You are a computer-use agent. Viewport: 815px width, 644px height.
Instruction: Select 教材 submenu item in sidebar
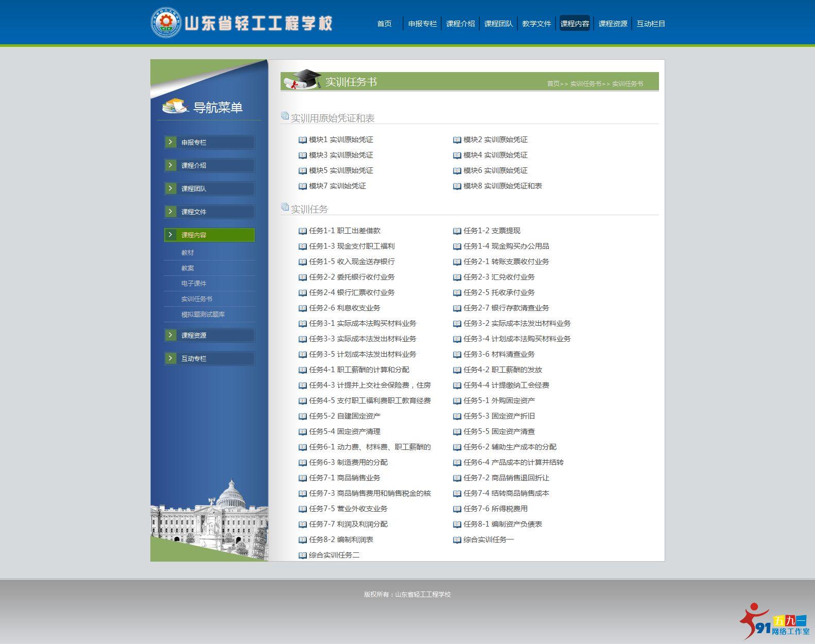pos(187,253)
